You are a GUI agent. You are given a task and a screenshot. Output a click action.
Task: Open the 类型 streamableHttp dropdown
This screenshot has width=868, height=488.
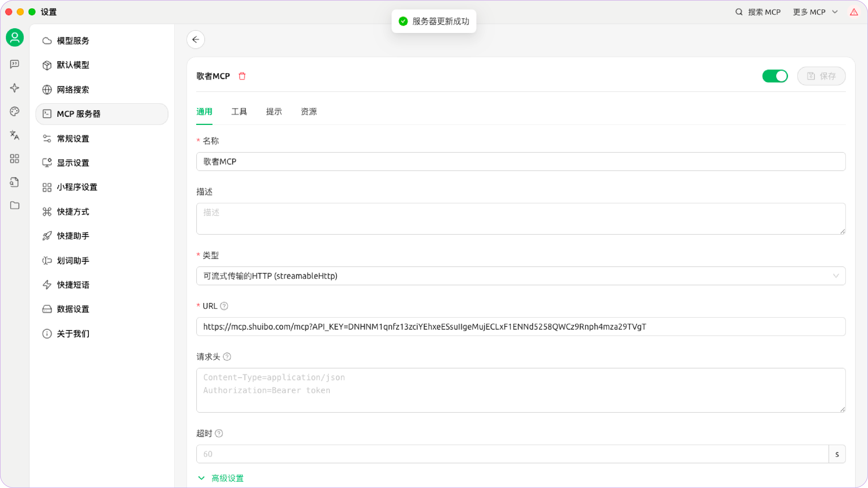(521, 276)
